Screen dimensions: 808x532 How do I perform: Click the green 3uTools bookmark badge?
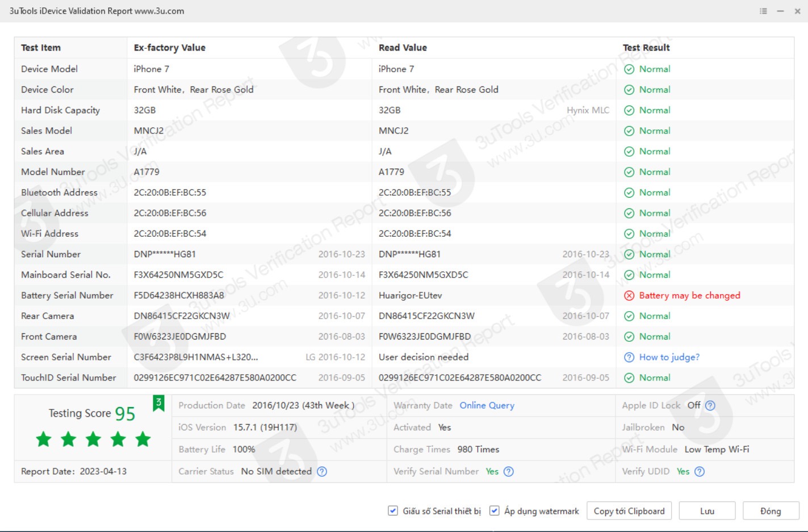coord(158,403)
